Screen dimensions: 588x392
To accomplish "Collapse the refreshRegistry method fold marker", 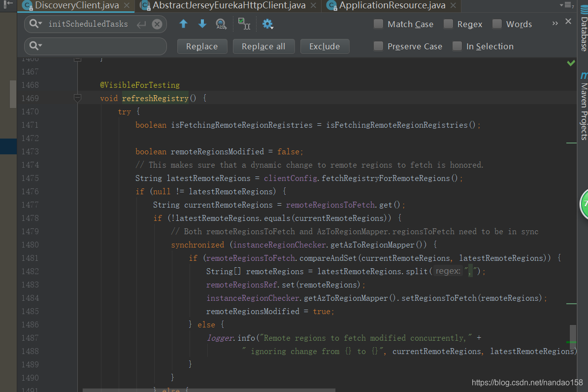I will coord(78,98).
